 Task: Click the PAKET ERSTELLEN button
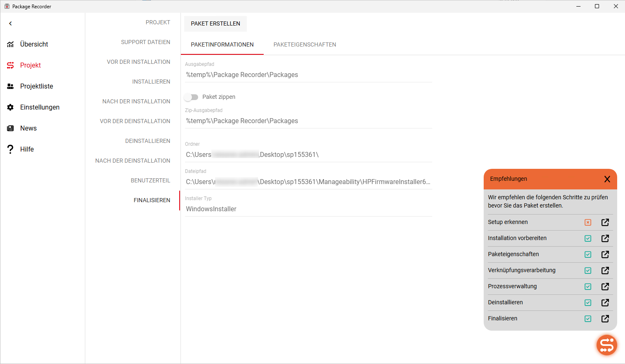coord(215,23)
